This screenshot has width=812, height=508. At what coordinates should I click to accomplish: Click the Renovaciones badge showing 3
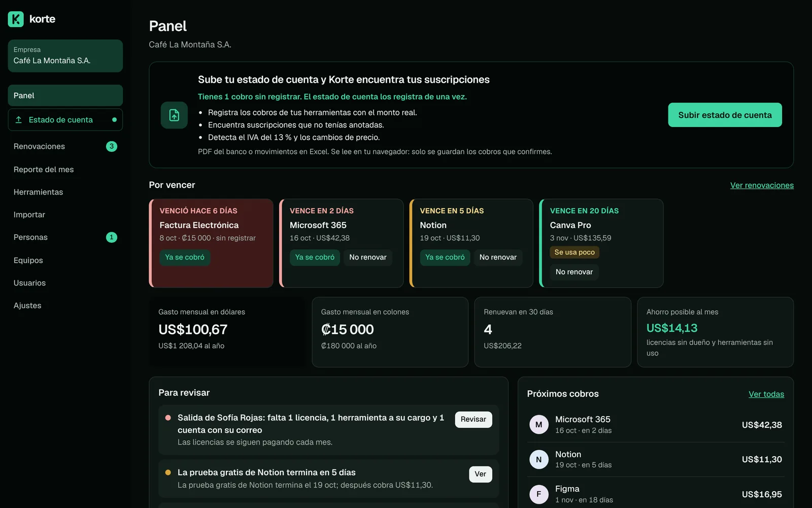pos(112,146)
